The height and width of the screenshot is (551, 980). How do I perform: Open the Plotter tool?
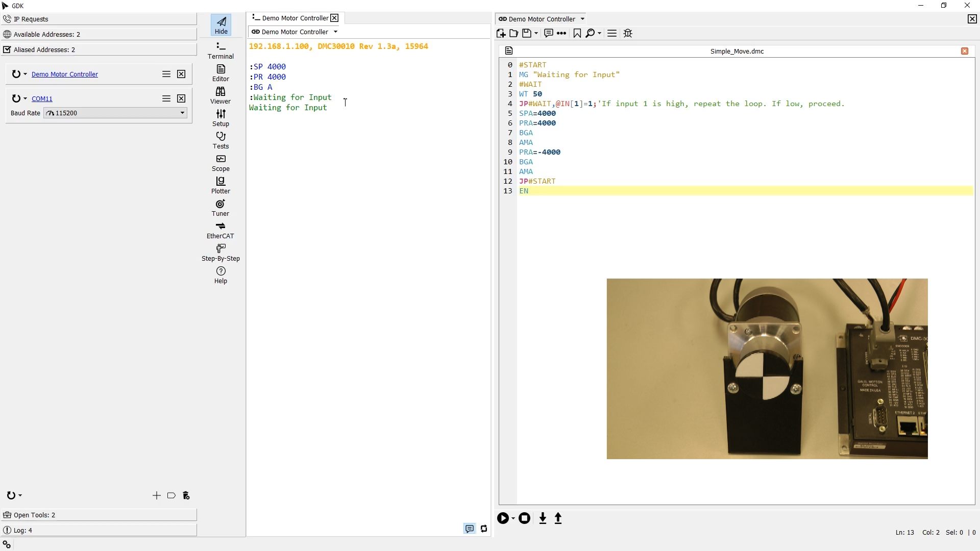220,185
